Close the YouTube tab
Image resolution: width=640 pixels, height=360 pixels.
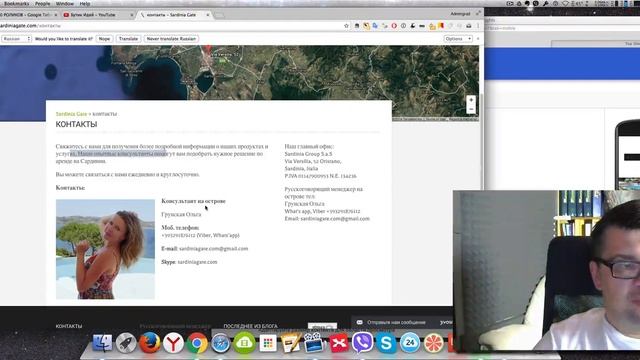tap(131, 15)
